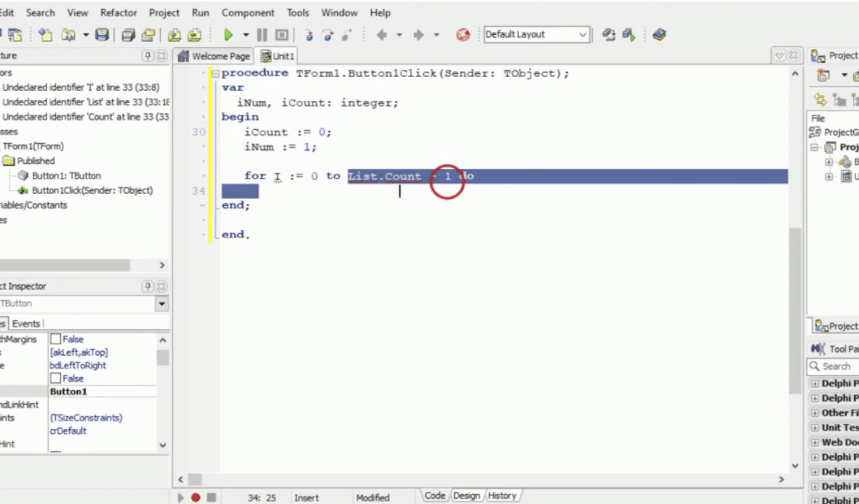Click the Set Debug Desktop icon
859x504 pixels.
click(629, 35)
